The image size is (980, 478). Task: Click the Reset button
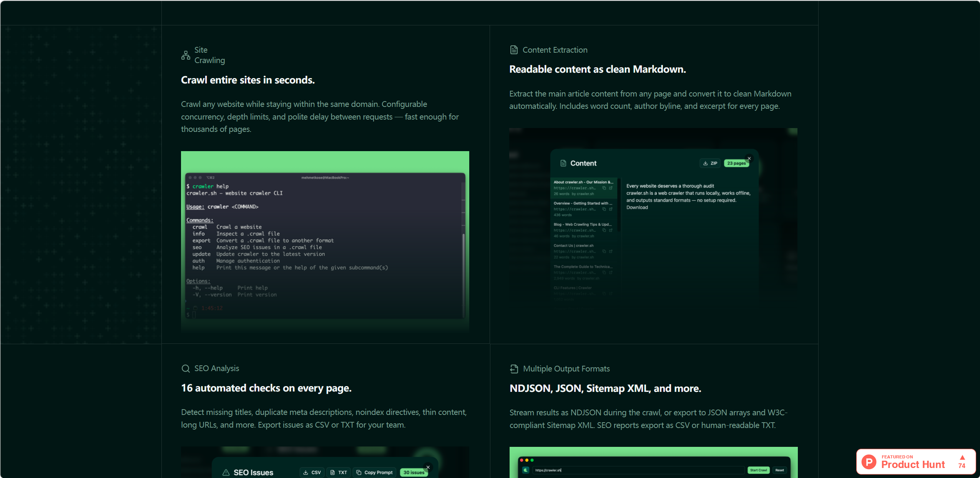779,470
